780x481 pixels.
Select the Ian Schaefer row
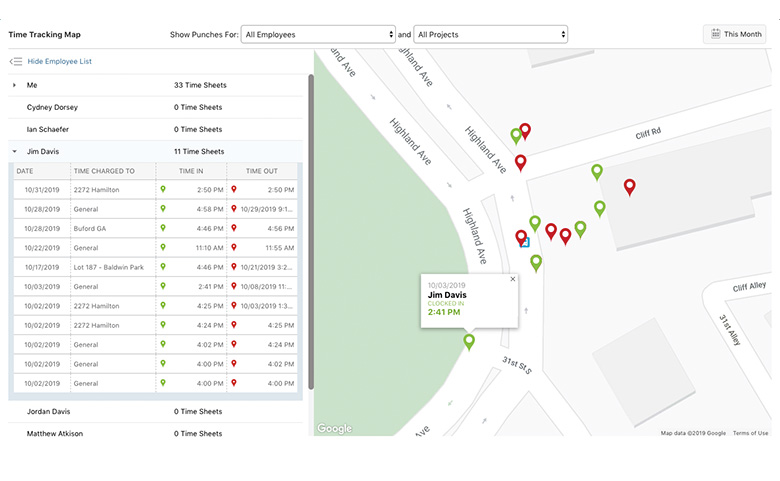click(x=155, y=129)
